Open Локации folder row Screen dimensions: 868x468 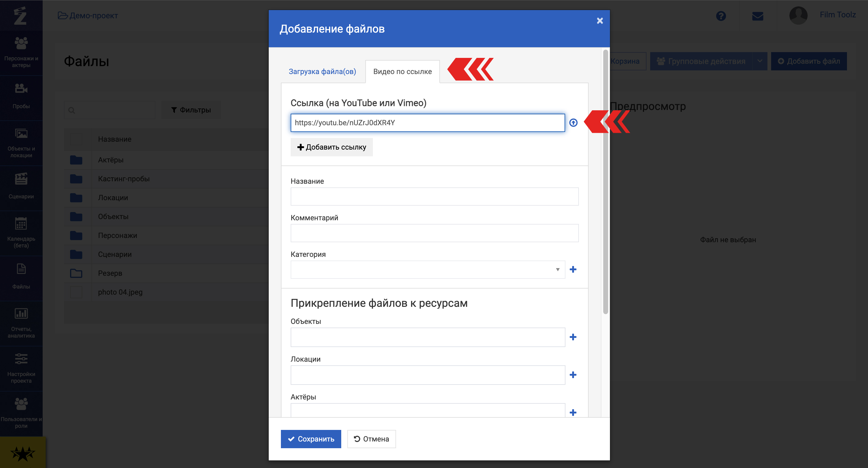coord(166,198)
